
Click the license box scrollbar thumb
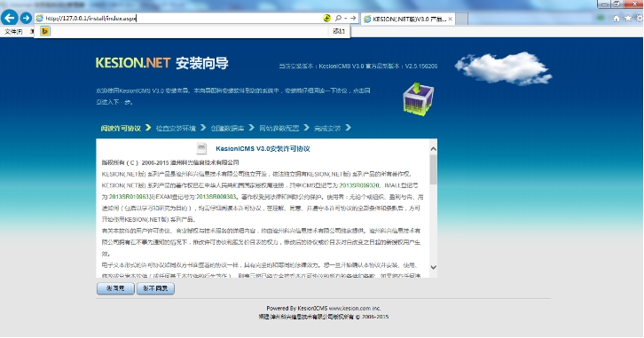coord(433,169)
